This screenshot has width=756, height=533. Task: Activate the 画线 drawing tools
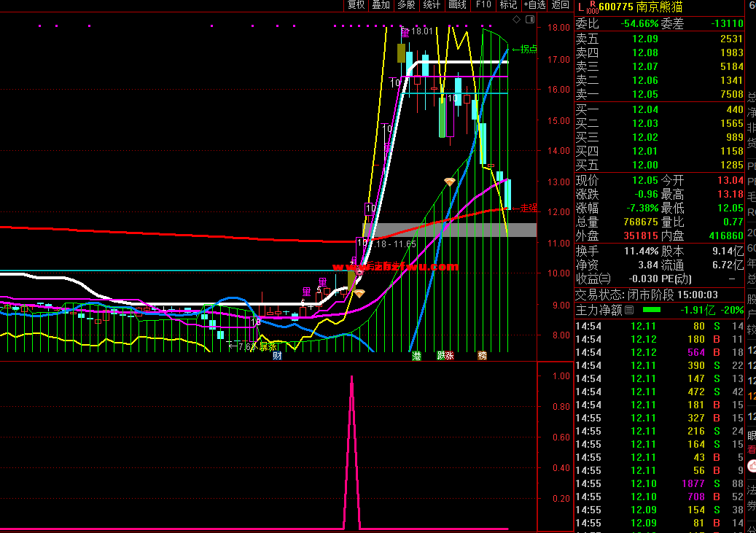click(457, 5)
